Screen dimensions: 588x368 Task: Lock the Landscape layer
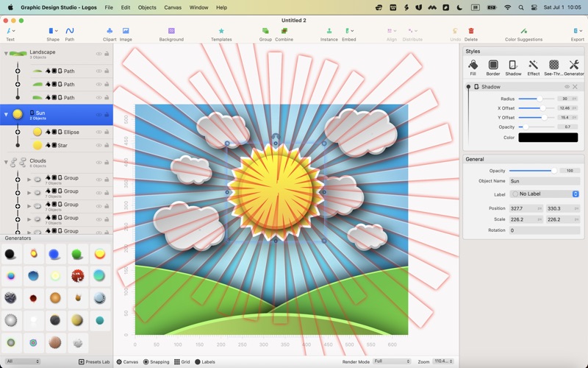coord(107,54)
